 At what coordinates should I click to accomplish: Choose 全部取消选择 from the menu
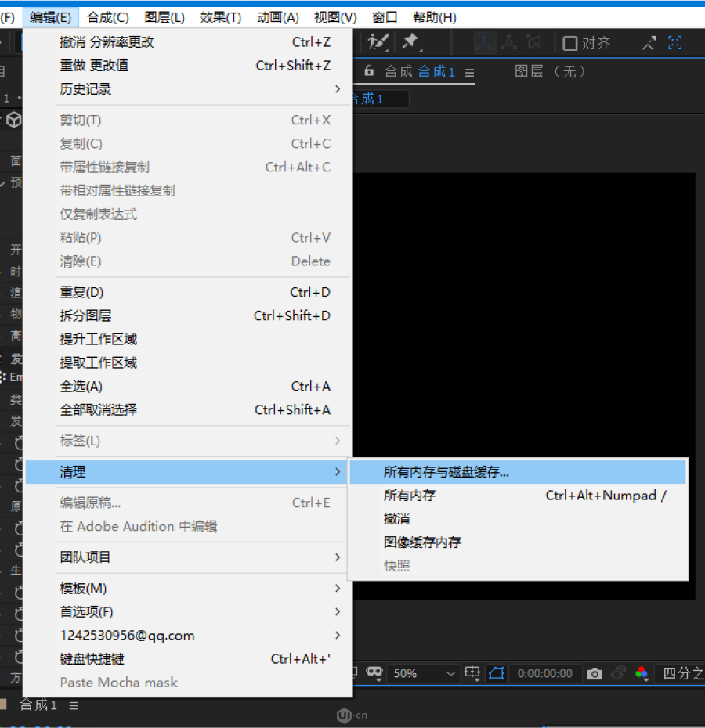188,409
